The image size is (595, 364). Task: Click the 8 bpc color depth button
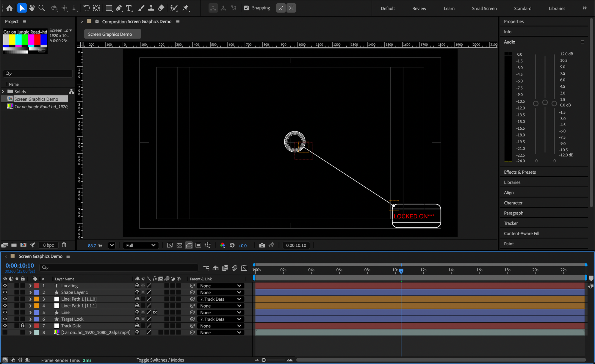tap(48, 245)
